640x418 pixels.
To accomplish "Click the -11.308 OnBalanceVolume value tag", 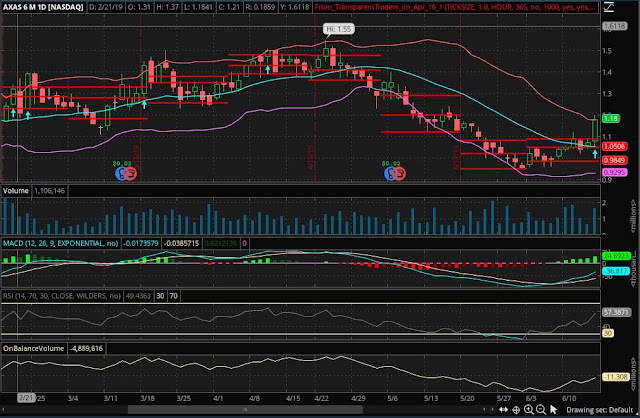I will (616, 376).
